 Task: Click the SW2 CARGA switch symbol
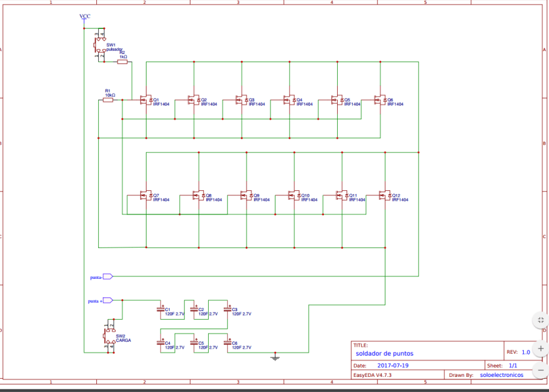click(110, 337)
